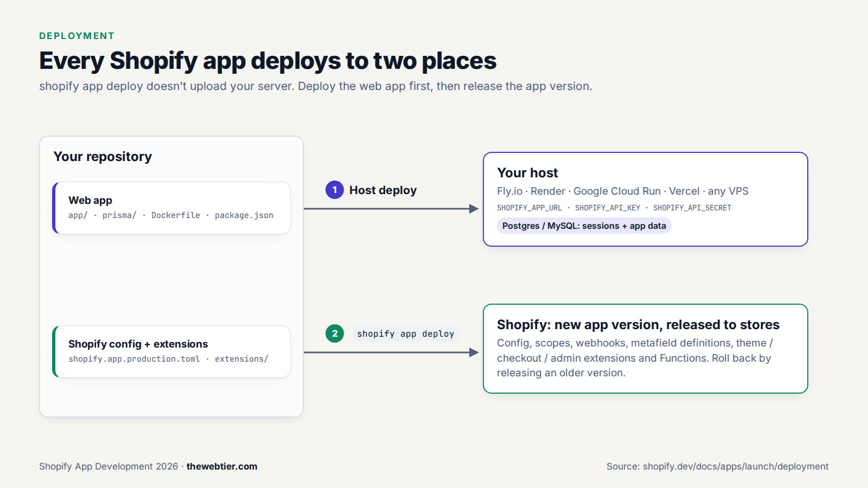Click the 'Shopify App Development 2026' footer text
868x488 pixels.
[108, 466]
